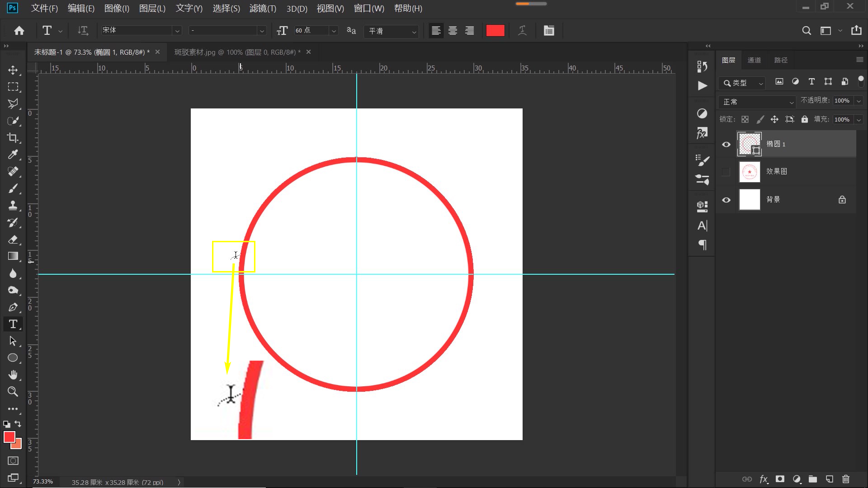Select the Pen tool

(x=13, y=307)
